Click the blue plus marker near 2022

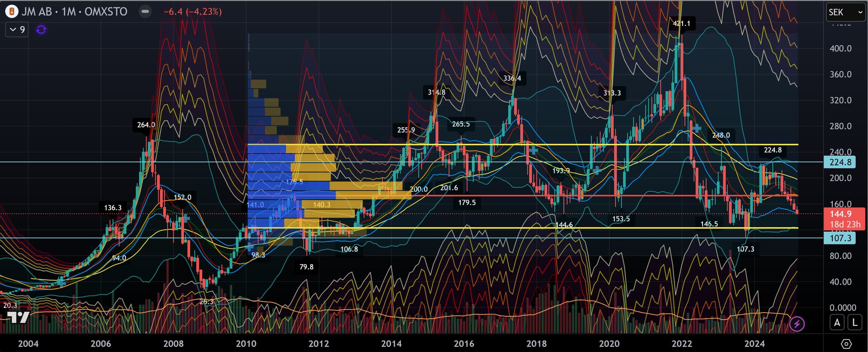click(x=696, y=129)
